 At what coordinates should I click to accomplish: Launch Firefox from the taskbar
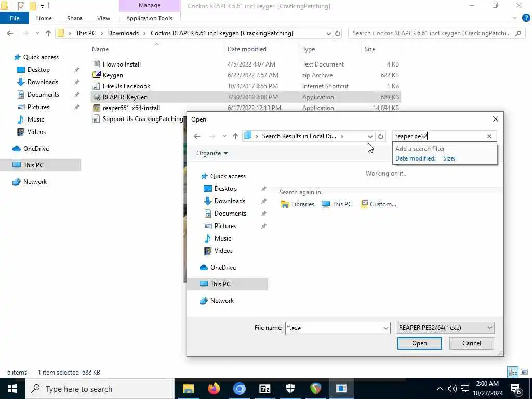point(214,389)
